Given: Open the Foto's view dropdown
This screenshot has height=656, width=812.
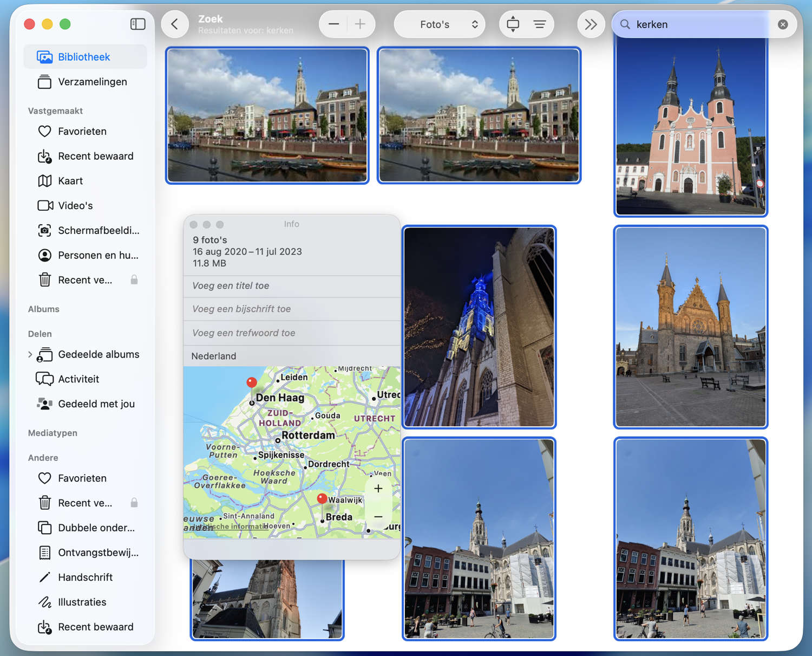Looking at the screenshot, I should [440, 24].
